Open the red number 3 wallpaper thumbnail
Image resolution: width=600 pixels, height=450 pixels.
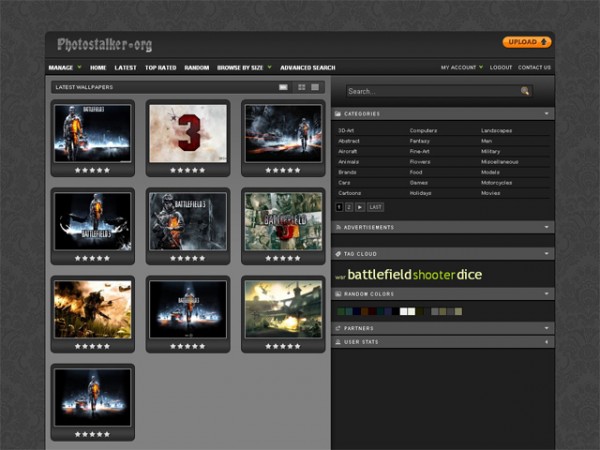point(188,133)
